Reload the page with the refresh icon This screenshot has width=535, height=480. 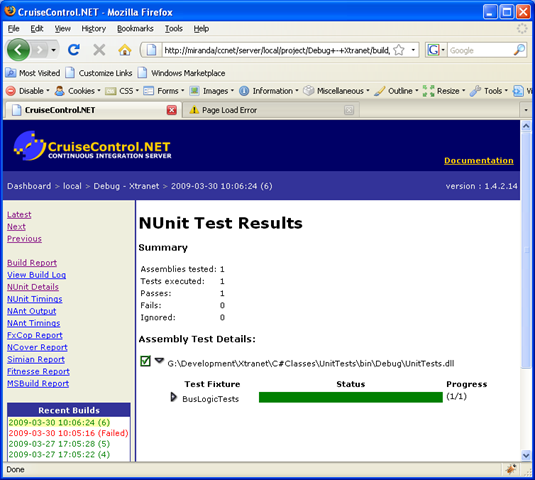74,50
